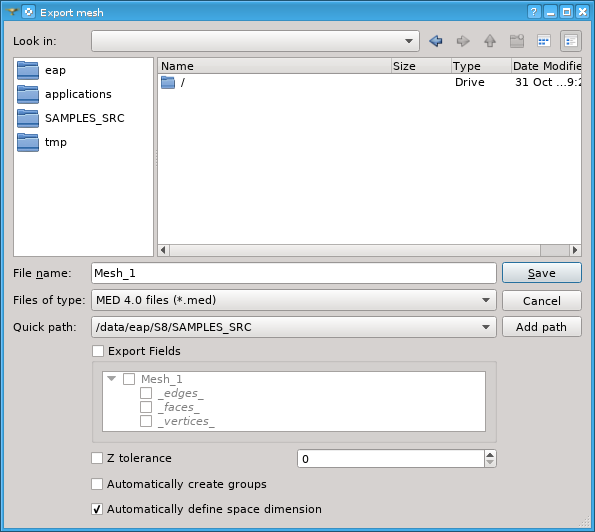Image resolution: width=595 pixels, height=532 pixels.
Task: Click the help question mark in title bar
Action: click(534, 12)
